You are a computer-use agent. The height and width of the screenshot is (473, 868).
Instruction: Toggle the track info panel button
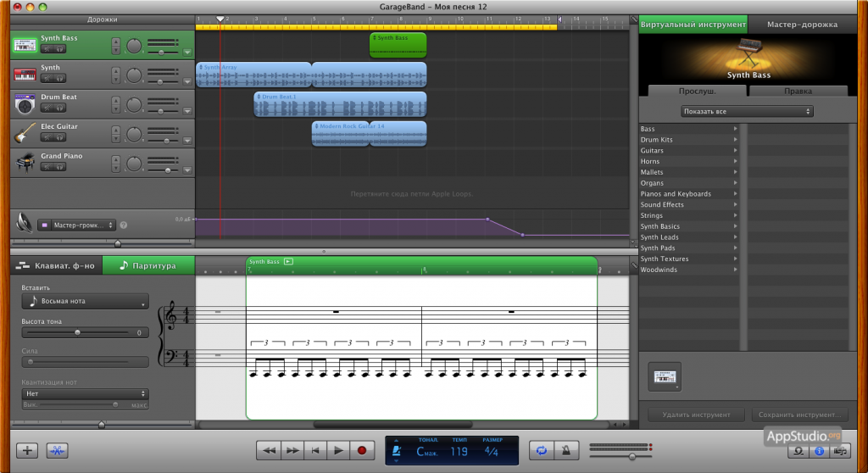820,452
